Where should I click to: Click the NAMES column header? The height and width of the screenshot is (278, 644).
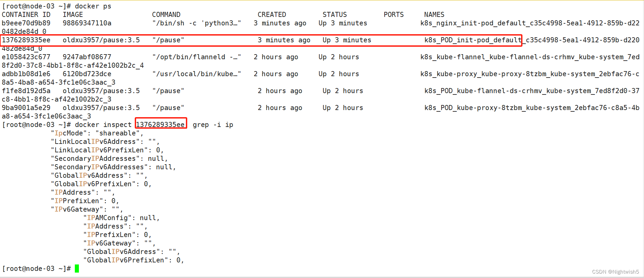(x=434, y=15)
